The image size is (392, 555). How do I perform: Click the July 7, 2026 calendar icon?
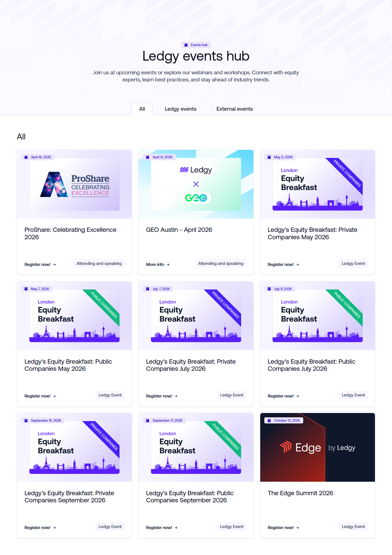(148, 289)
